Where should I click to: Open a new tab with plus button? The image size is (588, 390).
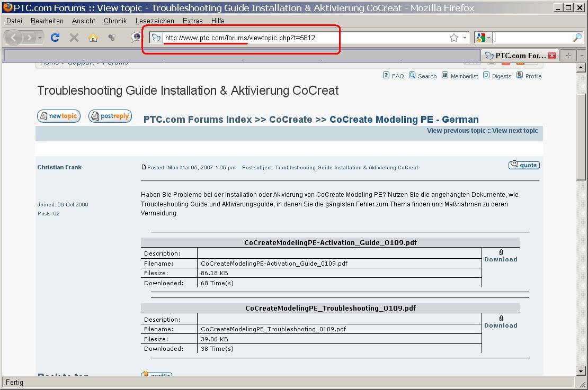tap(568, 56)
